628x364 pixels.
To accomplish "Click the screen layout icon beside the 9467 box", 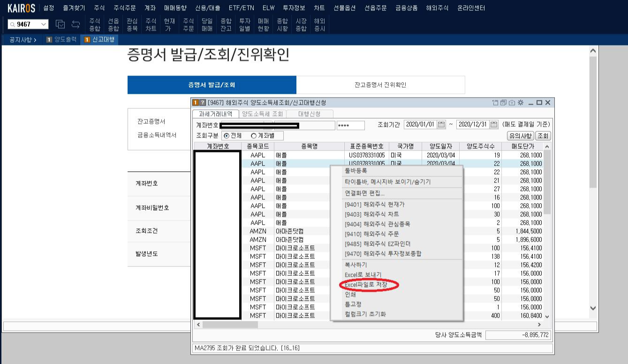I will tap(60, 24).
